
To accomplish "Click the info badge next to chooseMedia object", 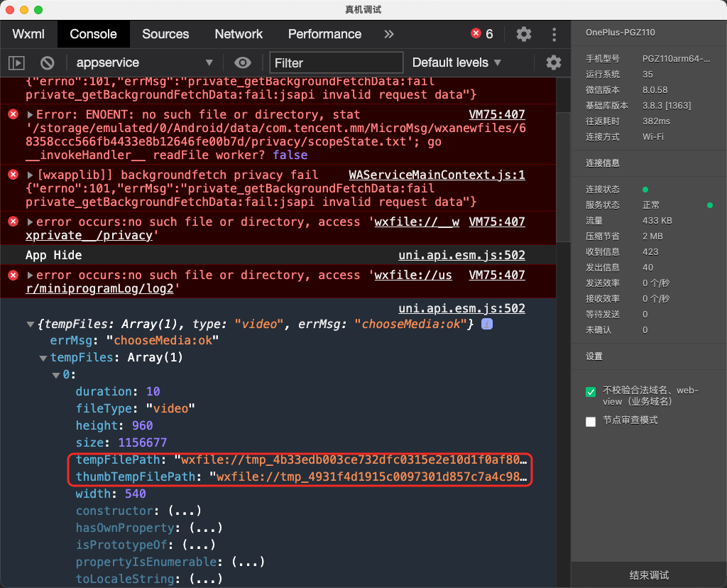I will pyautogui.click(x=487, y=324).
